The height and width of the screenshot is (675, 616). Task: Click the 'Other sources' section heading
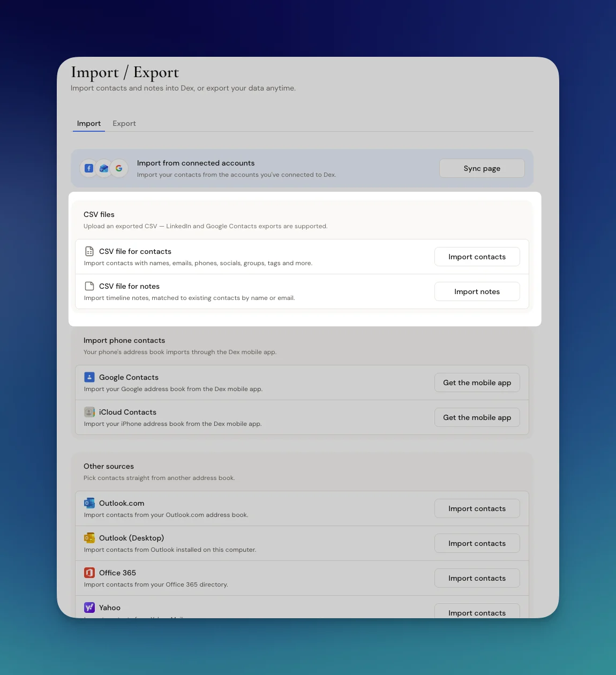tap(109, 466)
